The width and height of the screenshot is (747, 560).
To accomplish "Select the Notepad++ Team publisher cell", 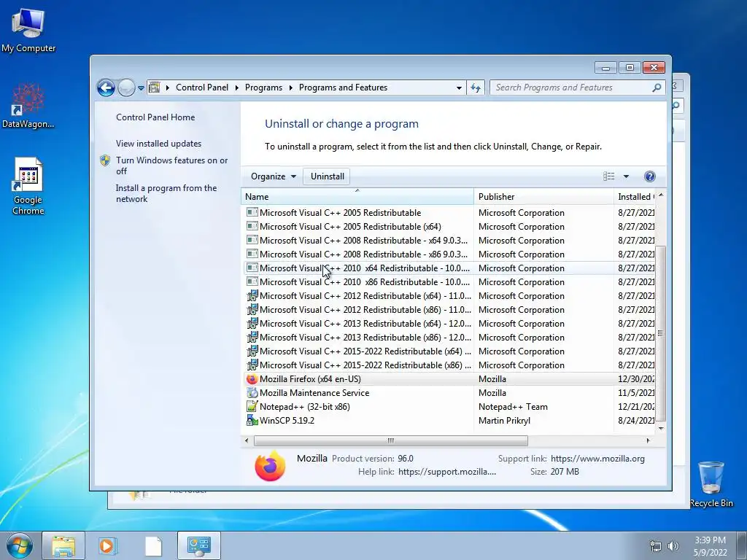I will click(x=513, y=407).
